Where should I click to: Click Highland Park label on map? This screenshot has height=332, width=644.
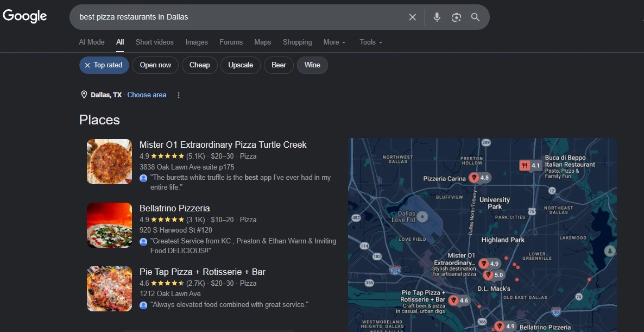point(503,240)
